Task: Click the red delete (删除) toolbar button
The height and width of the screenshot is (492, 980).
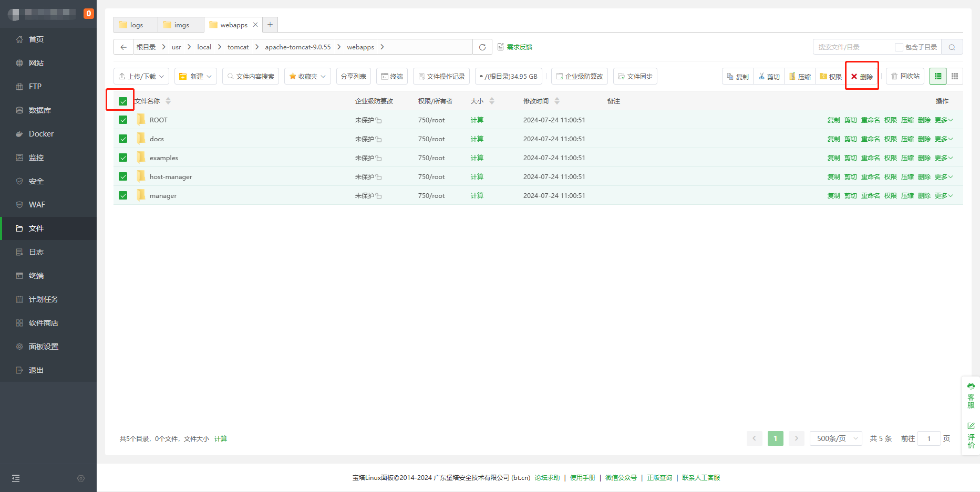Action: pos(862,77)
